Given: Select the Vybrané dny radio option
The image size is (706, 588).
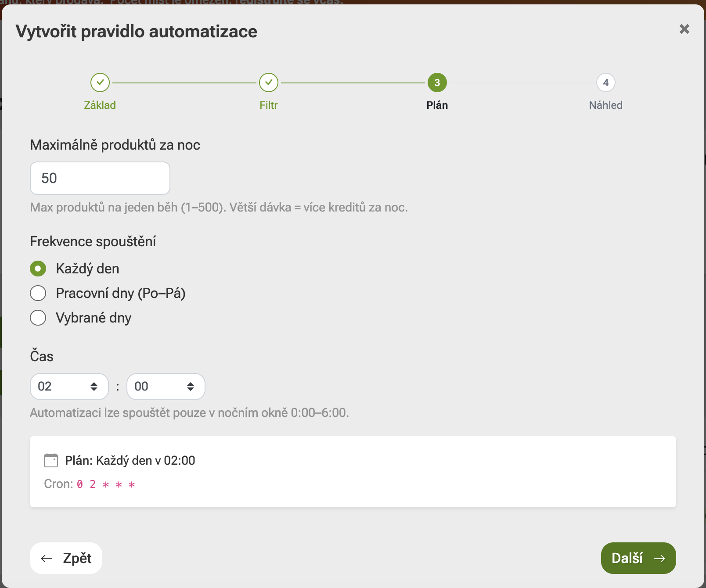Looking at the screenshot, I should click(38, 318).
